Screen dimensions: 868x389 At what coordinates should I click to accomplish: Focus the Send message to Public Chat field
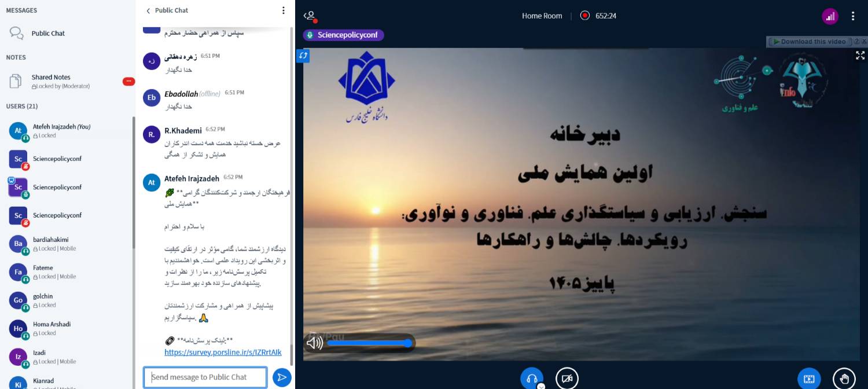[205, 377]
